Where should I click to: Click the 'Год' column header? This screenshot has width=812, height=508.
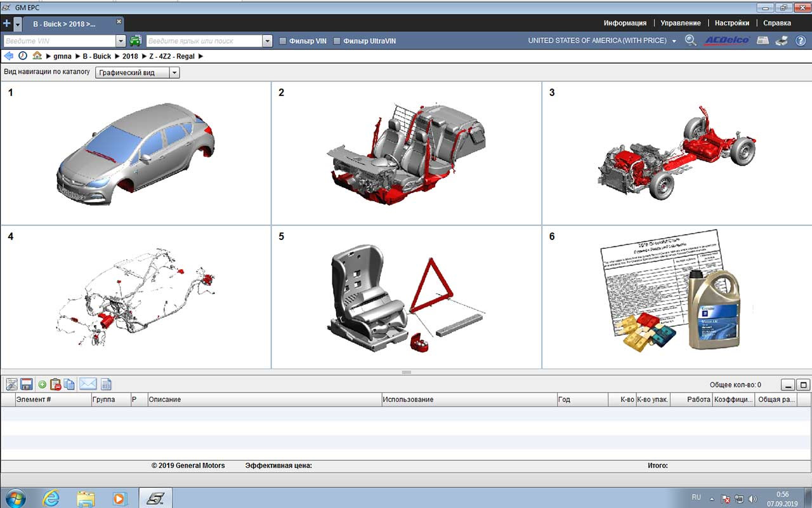point(582,399)
